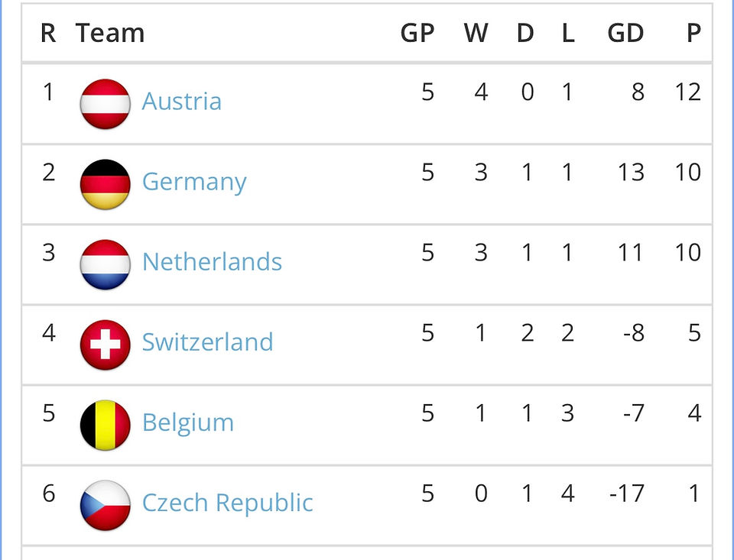This screenshot has height=560, width=734.
Task: Open the Belgium team link
Action: (188, 423)
